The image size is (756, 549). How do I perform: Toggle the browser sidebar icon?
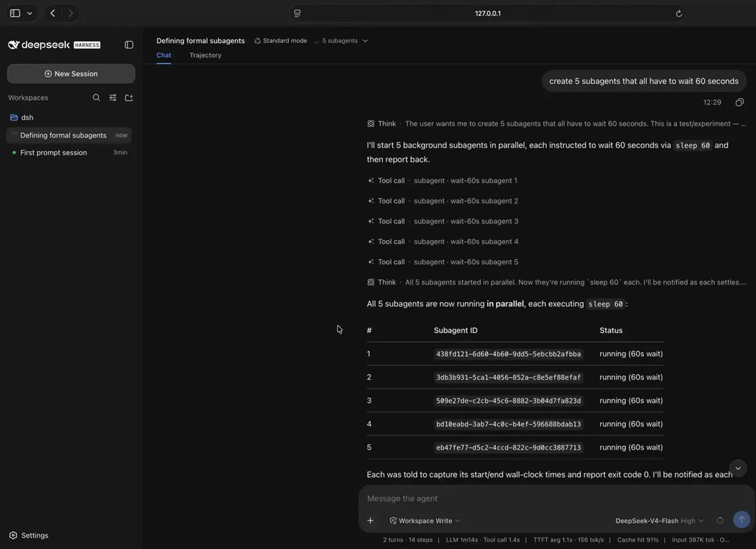coord(15,13)
